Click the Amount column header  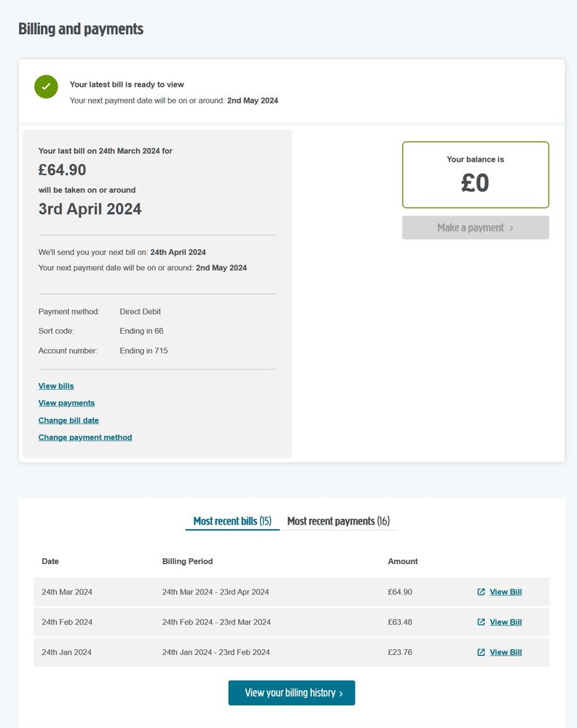pyautogui.click(x=403, y=561)
